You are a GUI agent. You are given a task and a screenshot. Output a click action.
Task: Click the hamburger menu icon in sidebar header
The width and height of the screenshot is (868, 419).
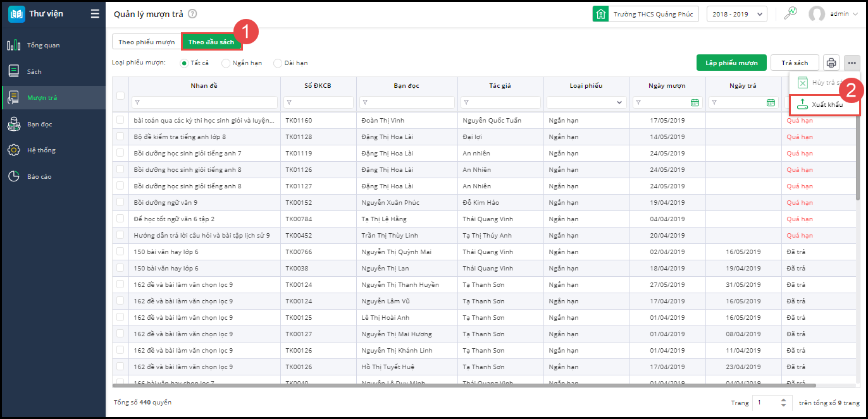tap(95, 14)
